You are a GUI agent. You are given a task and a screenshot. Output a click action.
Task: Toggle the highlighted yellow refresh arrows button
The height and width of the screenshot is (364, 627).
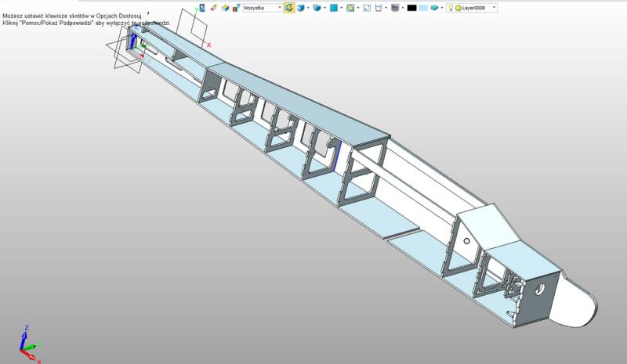pyautogui.click(x=289, y=7)
